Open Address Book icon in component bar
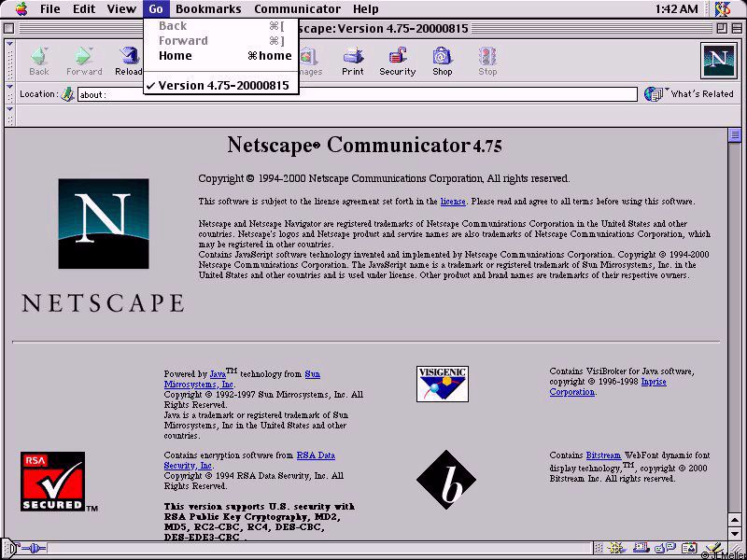The image size is (747, 560). 688,549
